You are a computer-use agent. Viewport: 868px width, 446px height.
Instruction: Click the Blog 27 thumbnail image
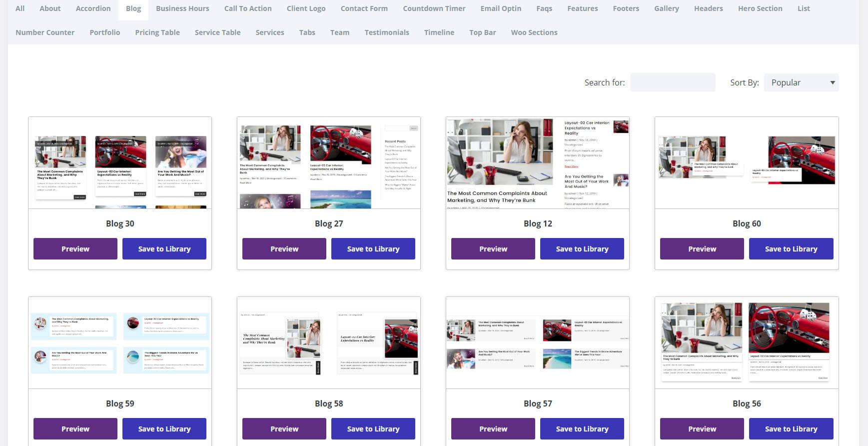[x=329, y=163]
